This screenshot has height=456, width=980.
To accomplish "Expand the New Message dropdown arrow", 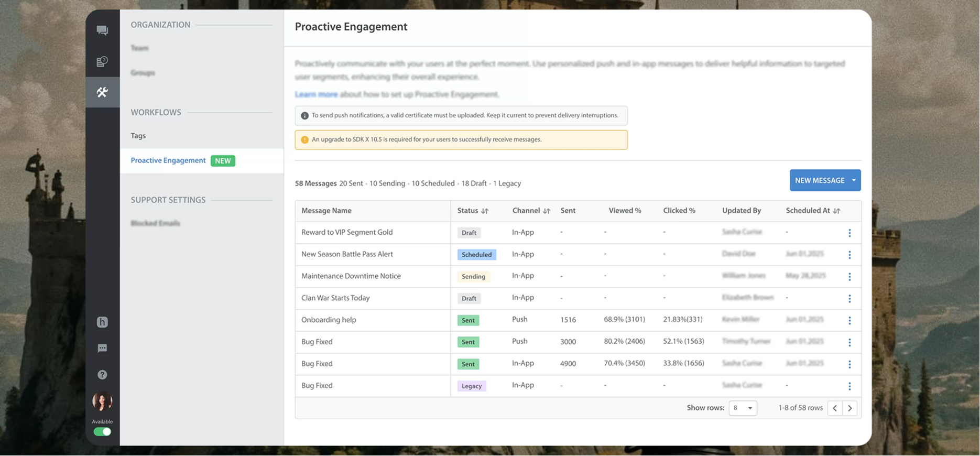I will [x=854, y=180].
